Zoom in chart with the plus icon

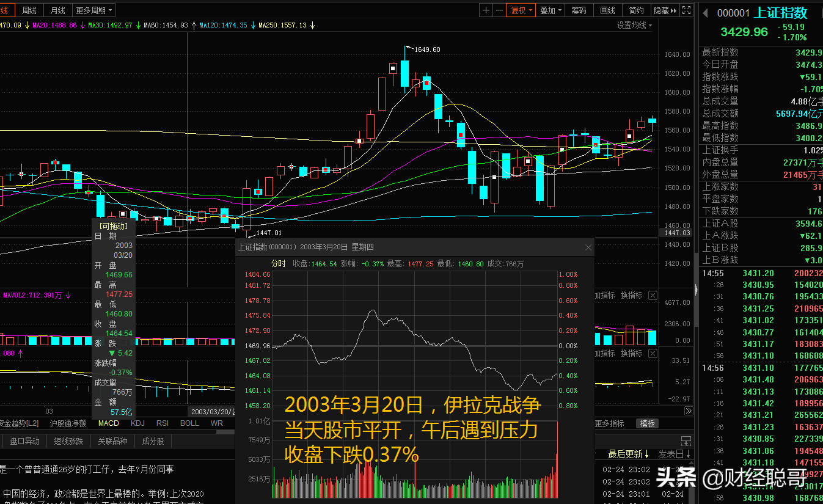[486, 10]
